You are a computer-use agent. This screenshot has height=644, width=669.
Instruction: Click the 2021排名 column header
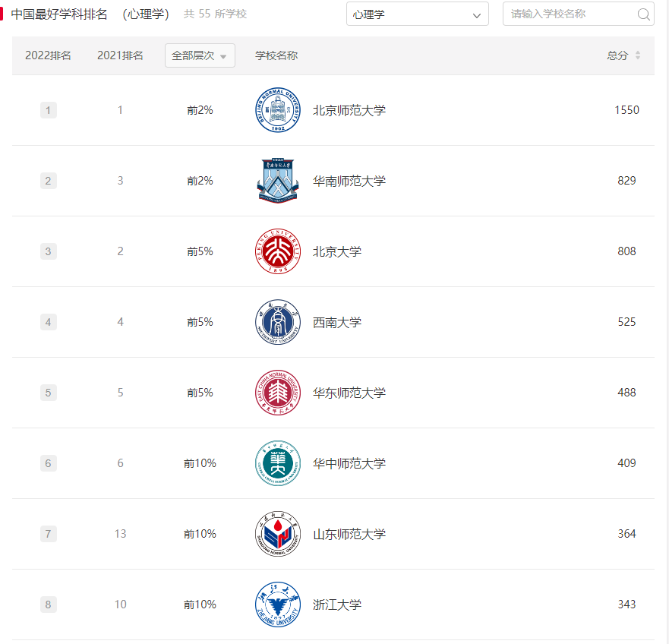(x=120, y=55)
